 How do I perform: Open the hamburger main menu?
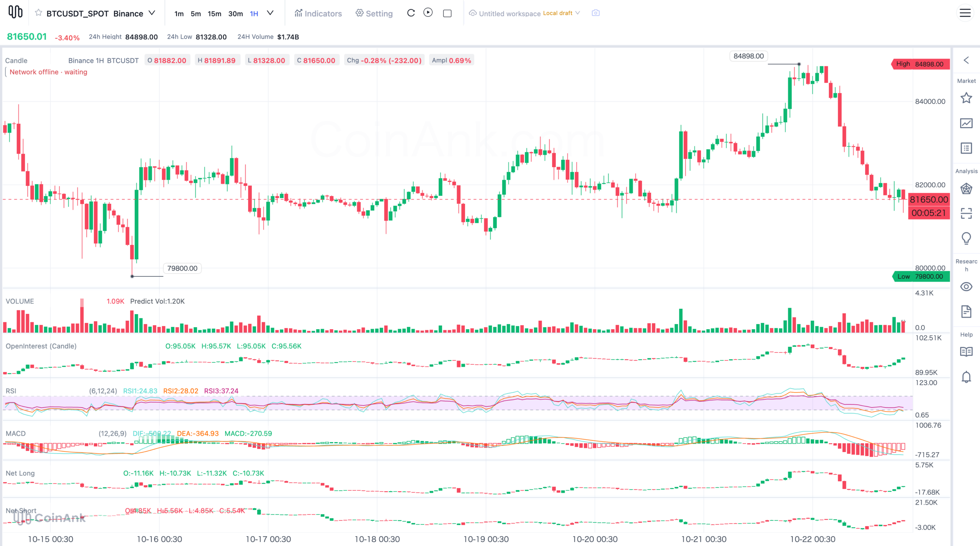coord(965,13)
